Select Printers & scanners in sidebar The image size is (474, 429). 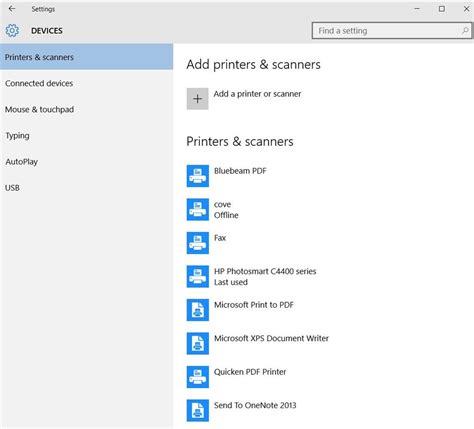[86, 57]
